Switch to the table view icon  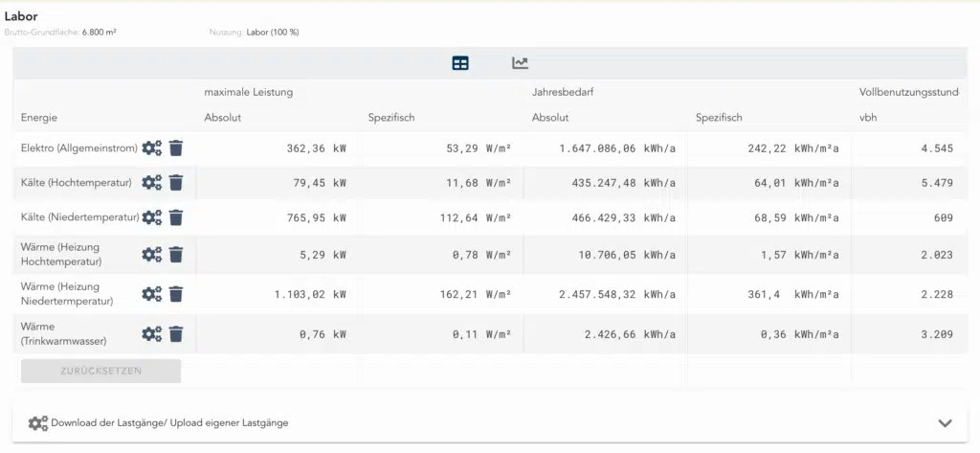click(x=460, y=63)
